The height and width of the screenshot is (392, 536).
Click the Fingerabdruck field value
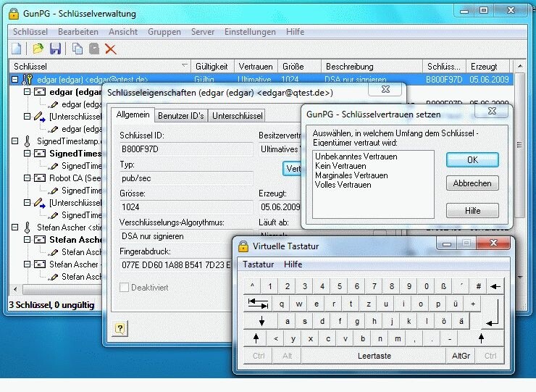(176, 264)
